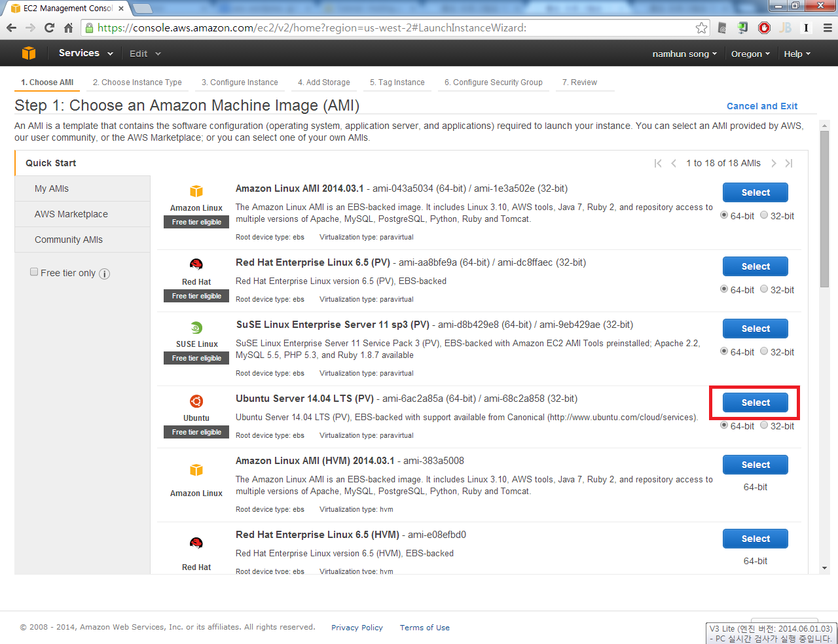Click the red power extension icon
Screen dimensions: 838x644
764,27
